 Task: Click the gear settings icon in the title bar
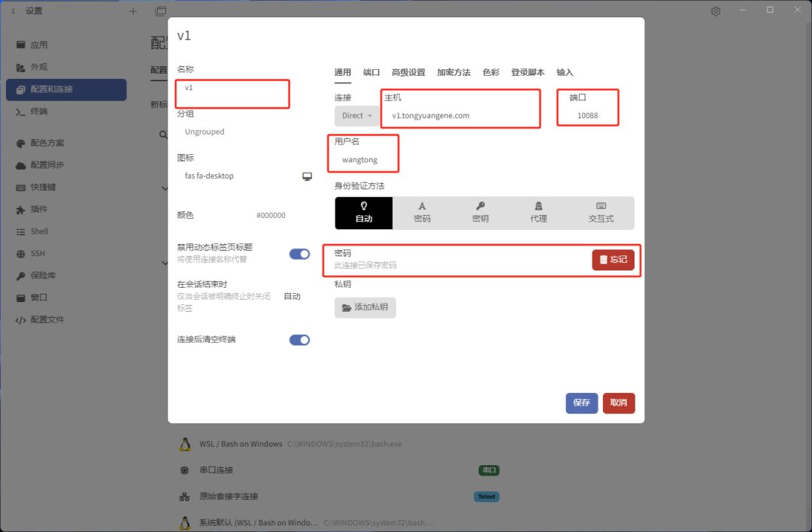pyautogui.click(x=716, y=11)
